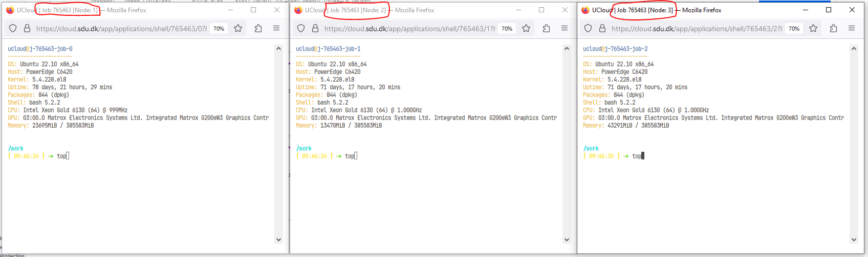Click the 70% zoom indicator in Node 1 window
Screen dimensions: 868x257
click(x=219, y=29)
